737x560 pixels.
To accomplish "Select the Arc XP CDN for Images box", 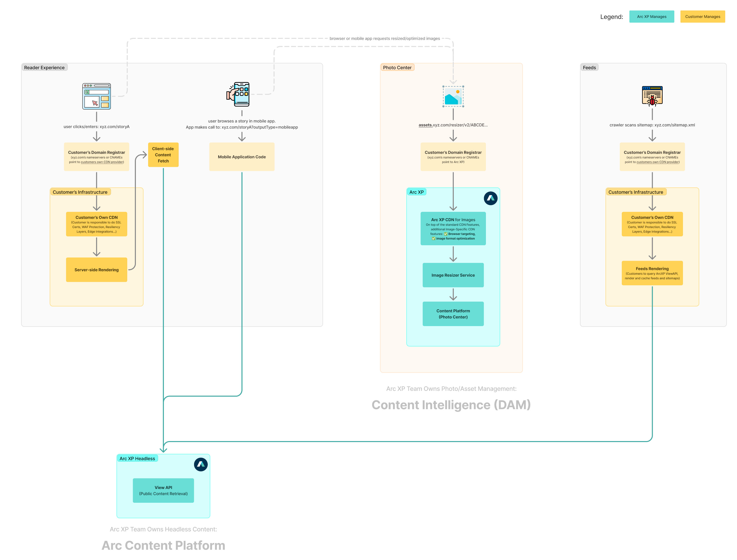I will click(x=453, y=229).
